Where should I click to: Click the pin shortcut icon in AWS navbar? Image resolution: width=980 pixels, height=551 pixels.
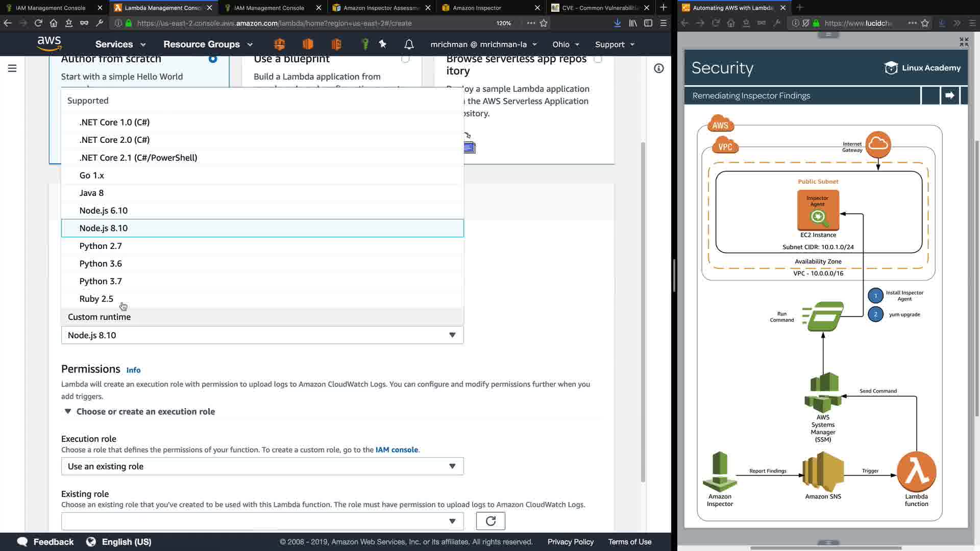(383, 44)
